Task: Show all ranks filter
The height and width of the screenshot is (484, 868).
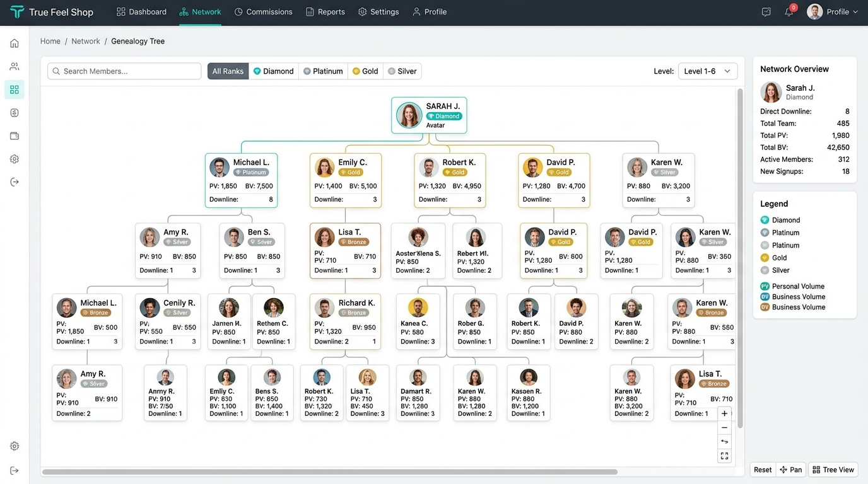Action: 228,71
